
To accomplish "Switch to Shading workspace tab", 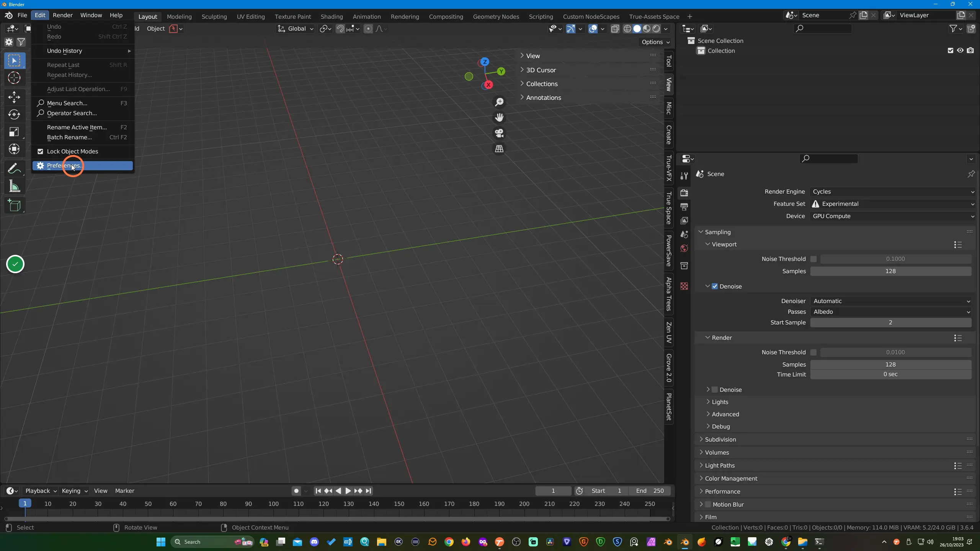I will (332, 16).
